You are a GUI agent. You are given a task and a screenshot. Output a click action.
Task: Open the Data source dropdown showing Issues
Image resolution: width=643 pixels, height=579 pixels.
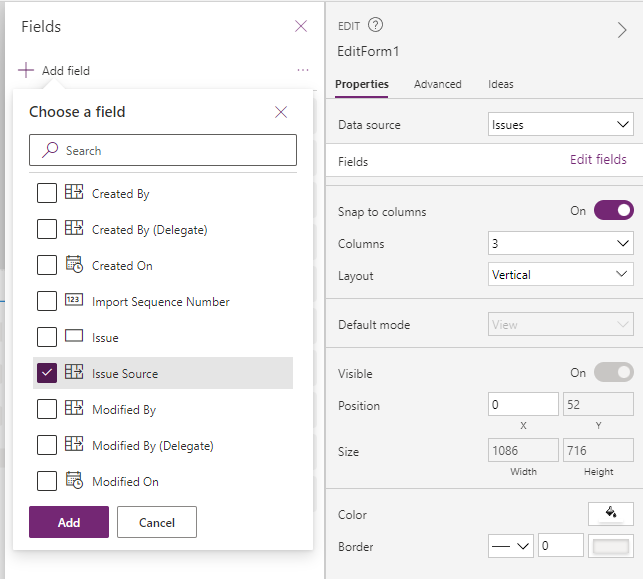(x=561, y=124)
